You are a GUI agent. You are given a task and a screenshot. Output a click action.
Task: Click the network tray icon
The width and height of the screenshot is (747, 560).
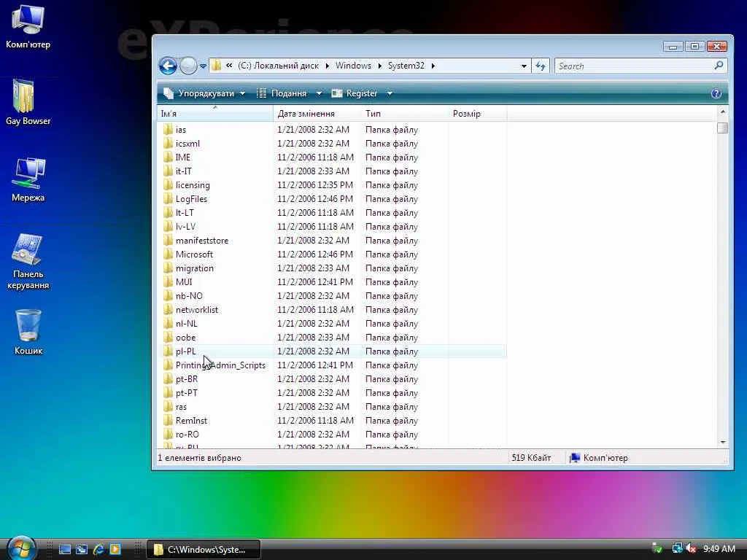click(677, 548)
